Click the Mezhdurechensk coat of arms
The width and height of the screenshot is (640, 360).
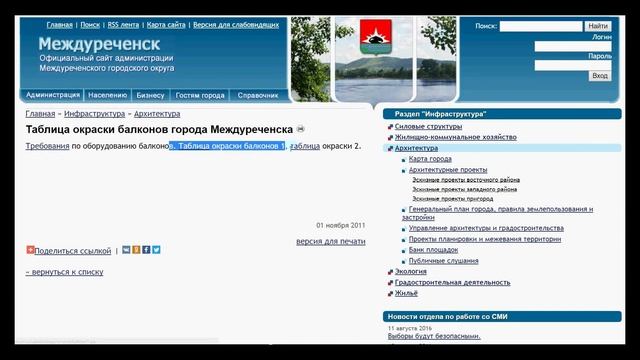click(x=376, y=36)
